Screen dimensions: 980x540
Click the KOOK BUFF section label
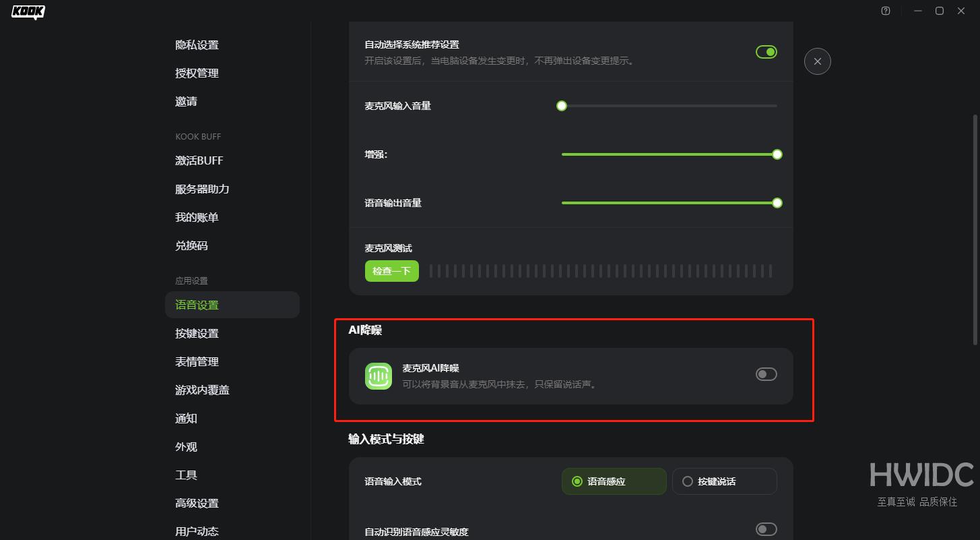click(x=198, y=136)
